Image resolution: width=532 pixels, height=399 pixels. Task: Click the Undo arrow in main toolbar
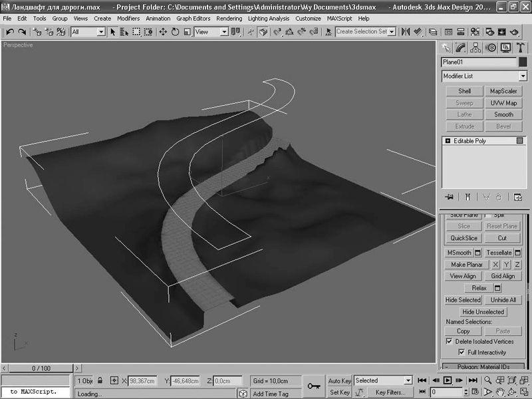pyautogui.click(x=10, y=32)
